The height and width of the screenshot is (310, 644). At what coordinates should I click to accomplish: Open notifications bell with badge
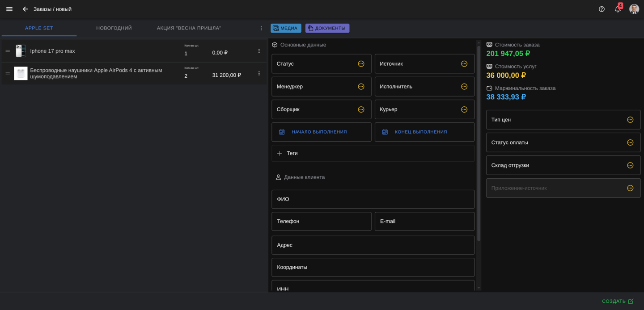pos(618,9)
